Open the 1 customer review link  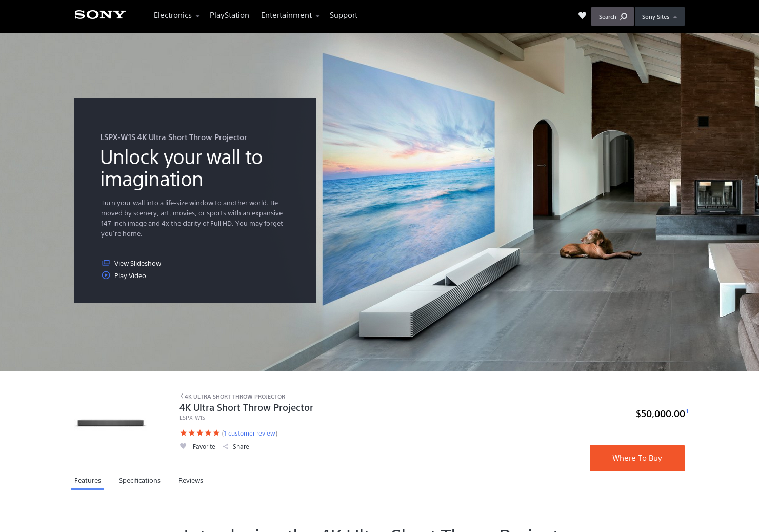click(250, 434)
